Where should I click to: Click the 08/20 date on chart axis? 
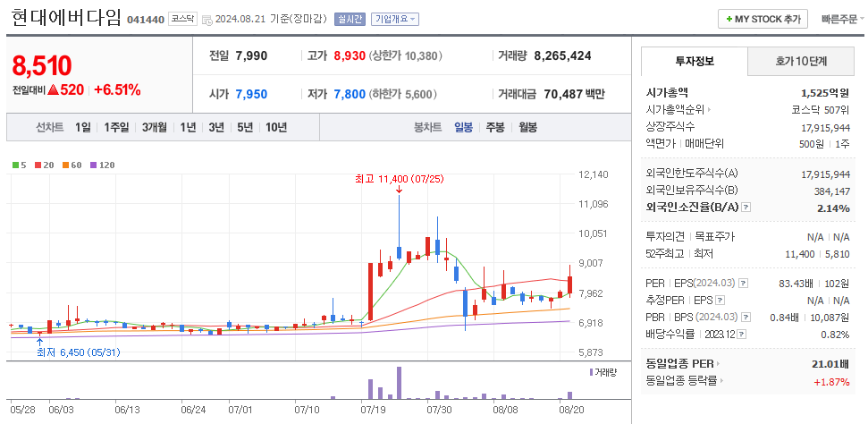pos(571,410)
